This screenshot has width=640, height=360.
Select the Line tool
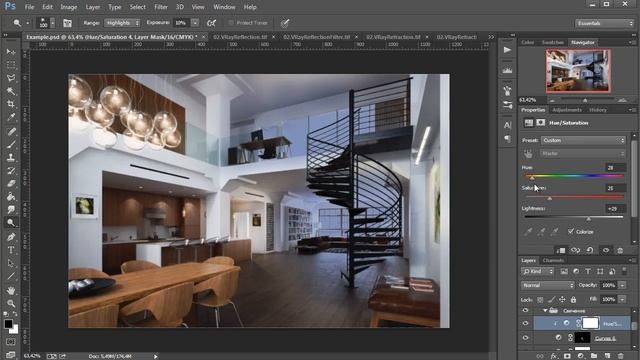(x=11, y=276)
